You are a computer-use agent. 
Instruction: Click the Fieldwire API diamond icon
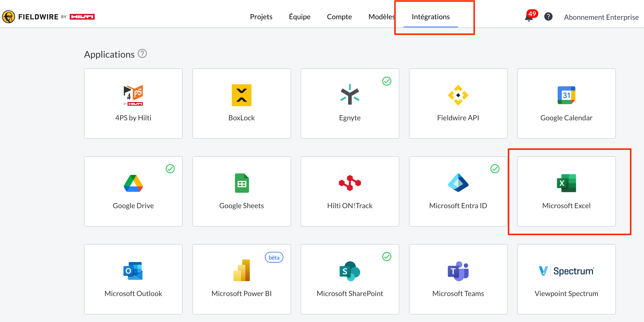pos(458,95)
